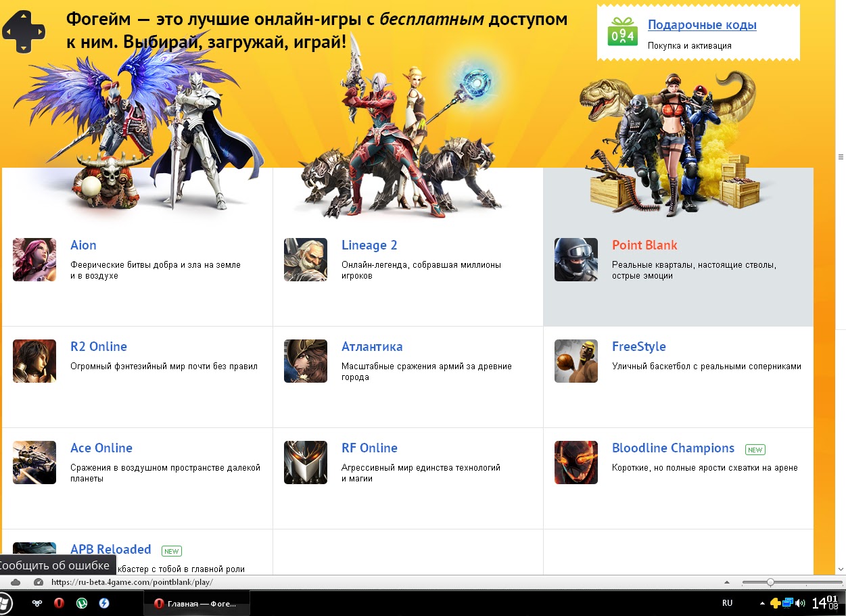The image size is (846, 616).
Task: Click NEW badge next to Bloodline Champions
Action: click(x=755, y=450)
